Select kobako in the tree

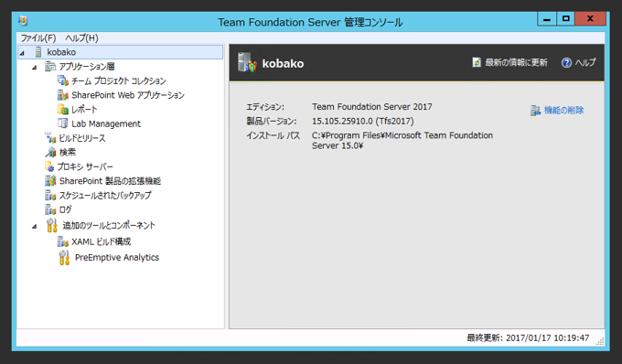click(x=61, y=52)
